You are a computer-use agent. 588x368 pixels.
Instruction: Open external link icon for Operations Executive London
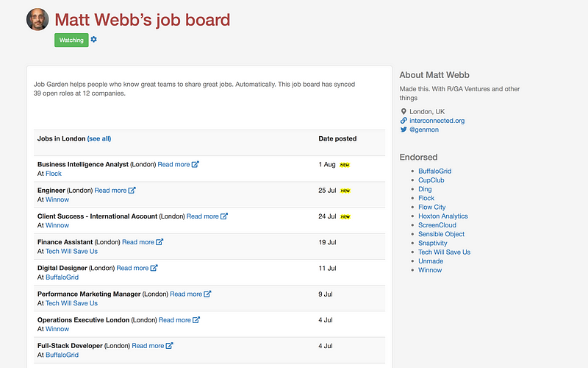196,320
